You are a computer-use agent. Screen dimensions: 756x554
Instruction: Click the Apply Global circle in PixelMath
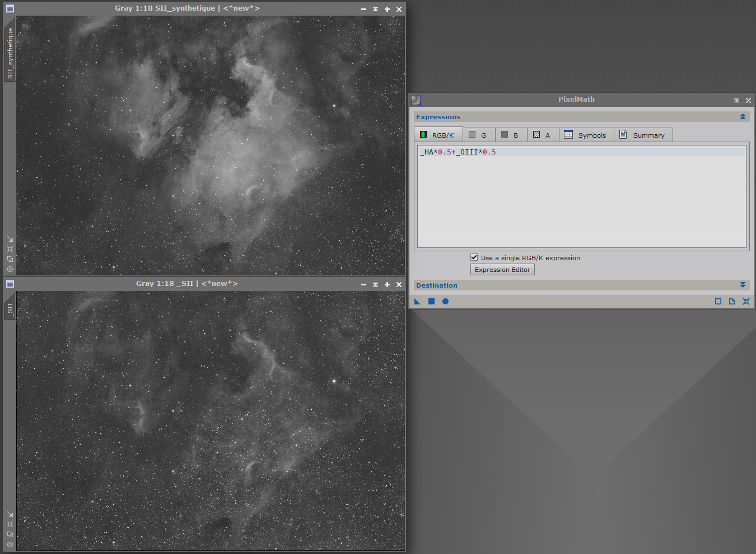(445, 302)
